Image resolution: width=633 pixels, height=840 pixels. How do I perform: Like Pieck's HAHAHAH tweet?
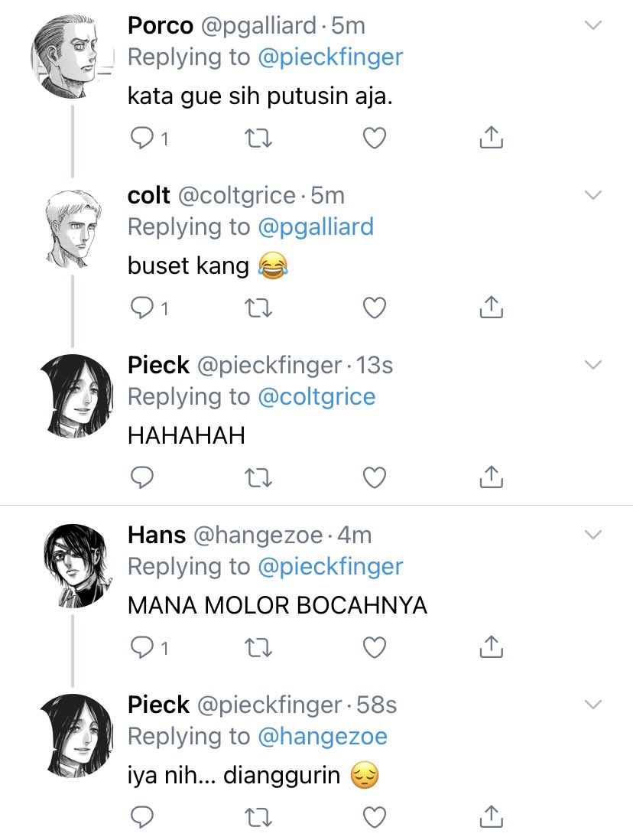[375, 477]
